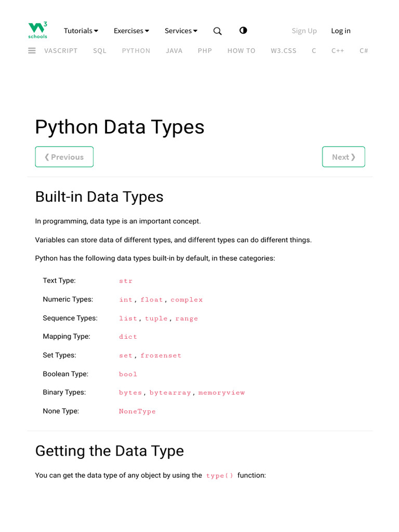Expand the Services dropdown
Screen dimensions: 399x532
point(181,31)
